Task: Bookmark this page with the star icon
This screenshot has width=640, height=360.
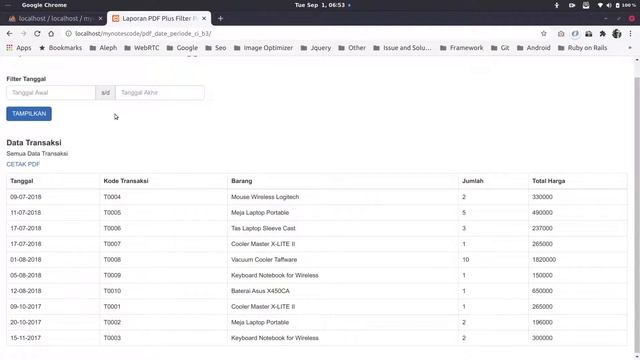Action: tap(544, 33)
